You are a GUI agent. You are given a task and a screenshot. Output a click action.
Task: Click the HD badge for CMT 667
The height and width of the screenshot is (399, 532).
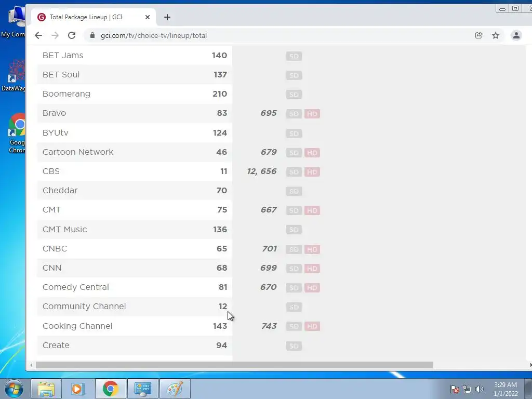click(312, 210)
